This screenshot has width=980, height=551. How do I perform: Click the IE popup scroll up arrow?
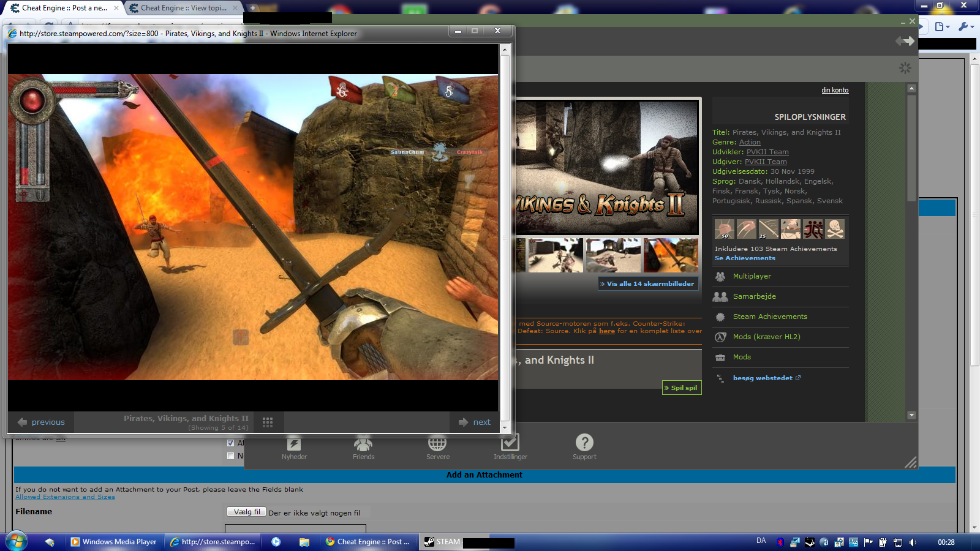point(505,49)
